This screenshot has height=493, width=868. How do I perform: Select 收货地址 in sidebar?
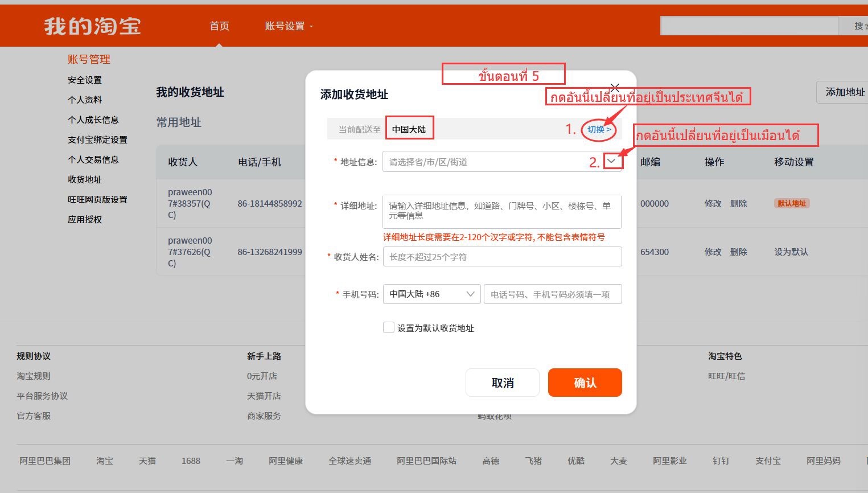point(85,180)
